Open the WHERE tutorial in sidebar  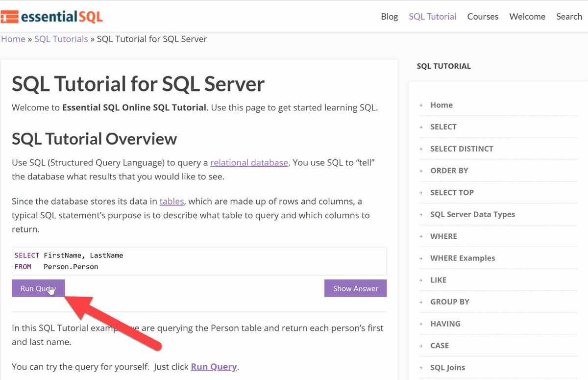pyautogui.click(x=443, y=236)
